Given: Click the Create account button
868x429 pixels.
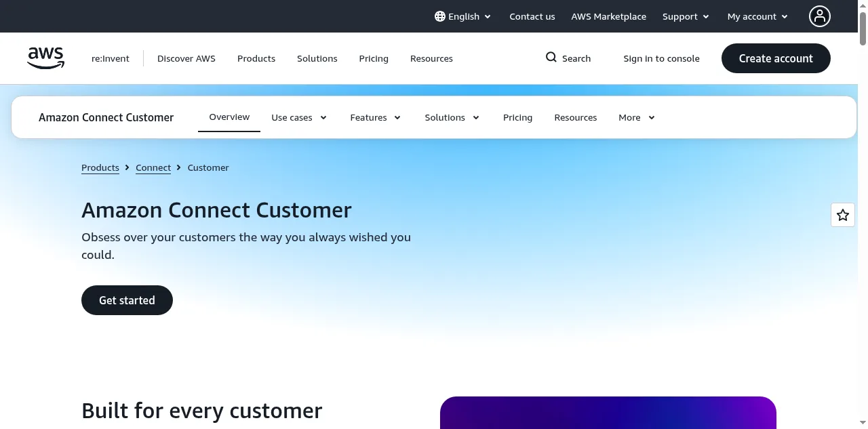Looking at the screenshot, I should click(x=776, y=58).
